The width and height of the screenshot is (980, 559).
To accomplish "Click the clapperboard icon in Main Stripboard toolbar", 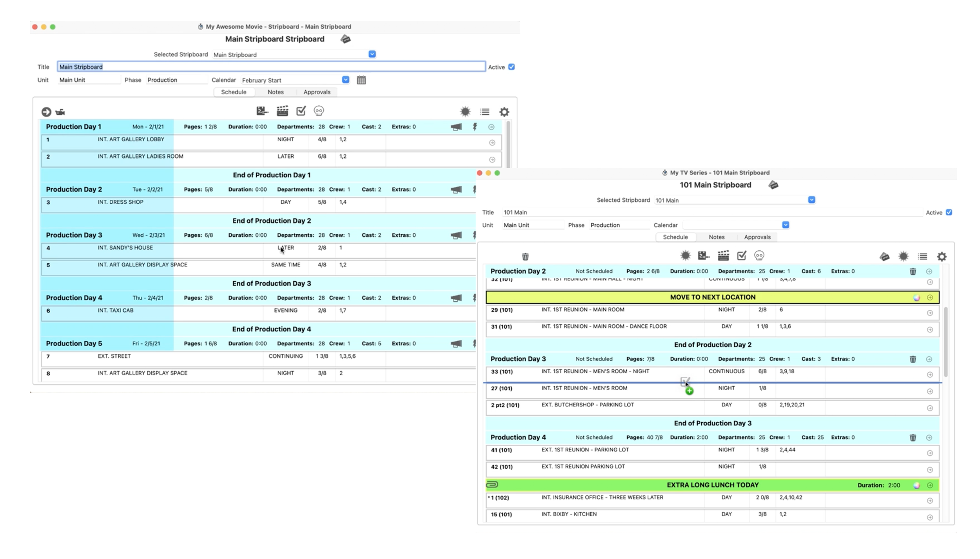I will [x=282, y=111].
